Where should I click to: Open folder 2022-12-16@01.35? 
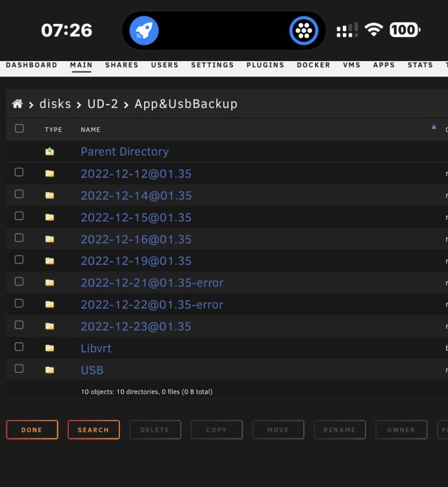136,239
